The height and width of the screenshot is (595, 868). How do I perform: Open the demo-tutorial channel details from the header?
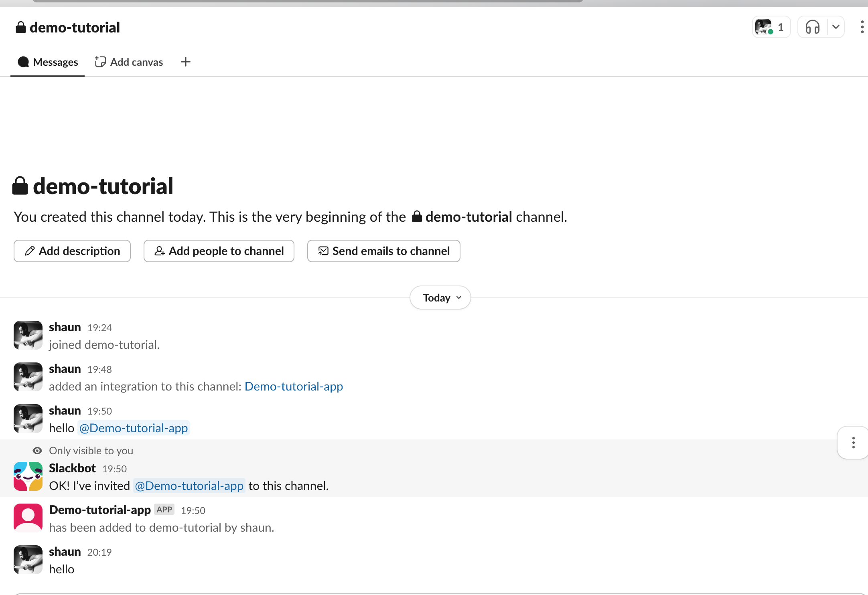click(x=75, y=27)
